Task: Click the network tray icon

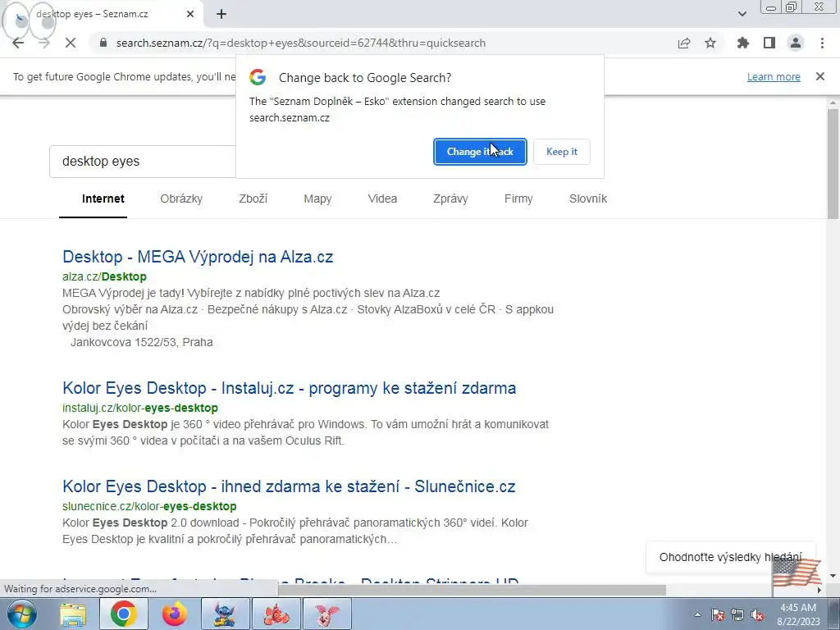Action: 737,614
